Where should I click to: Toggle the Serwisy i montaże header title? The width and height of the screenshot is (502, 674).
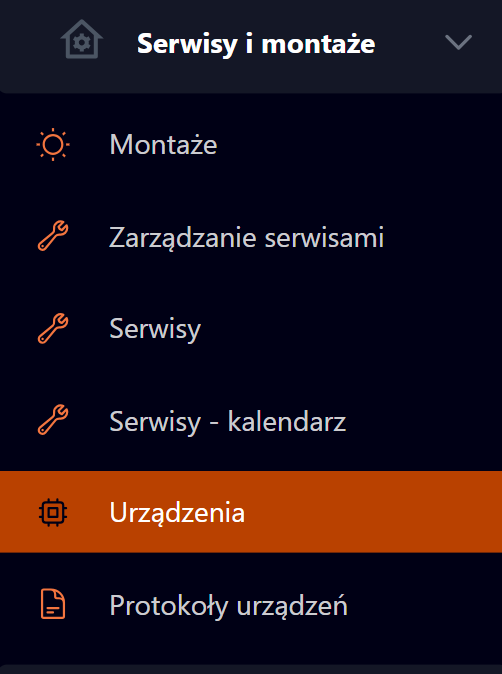tap(256, 43)
